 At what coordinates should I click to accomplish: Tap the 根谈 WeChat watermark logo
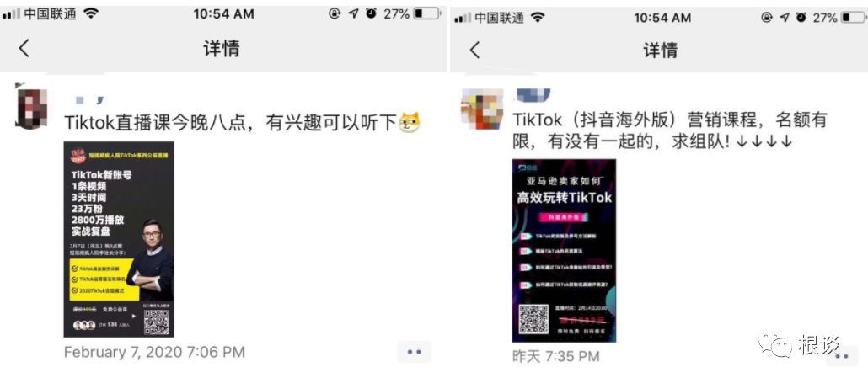[x=800, y=346]
